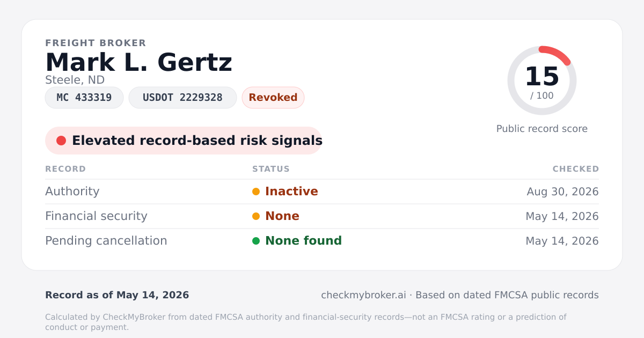644x338 pixels.
Task: Click the orange dot next to None status
Action: point(256,216)
